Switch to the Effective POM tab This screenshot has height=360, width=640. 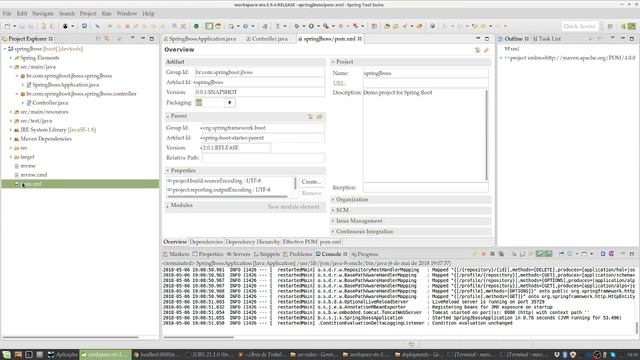tap(300, 242)
